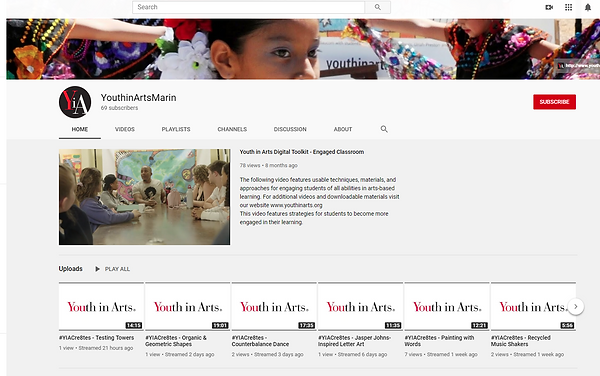This screenshot has width=600, height=376.
Task: Open the Counterbalance Dance video thumbnail
Action: (274, 306)
